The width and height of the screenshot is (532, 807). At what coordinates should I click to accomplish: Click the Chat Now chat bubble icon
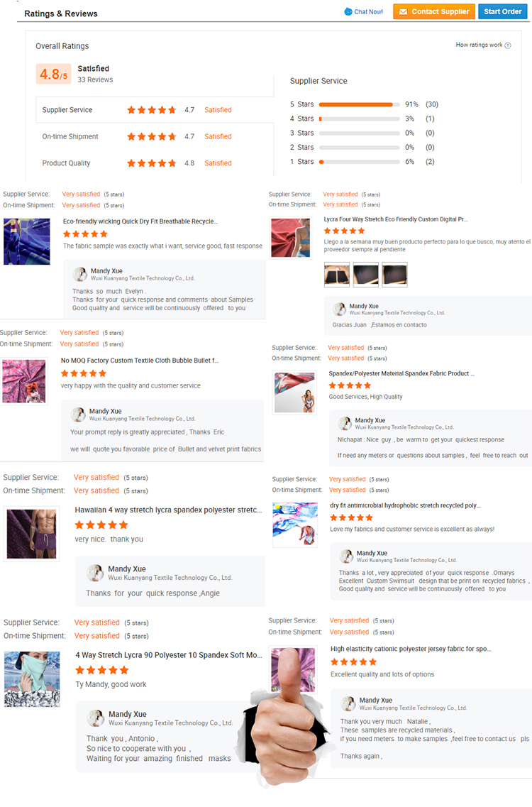(x=348, y=11)
